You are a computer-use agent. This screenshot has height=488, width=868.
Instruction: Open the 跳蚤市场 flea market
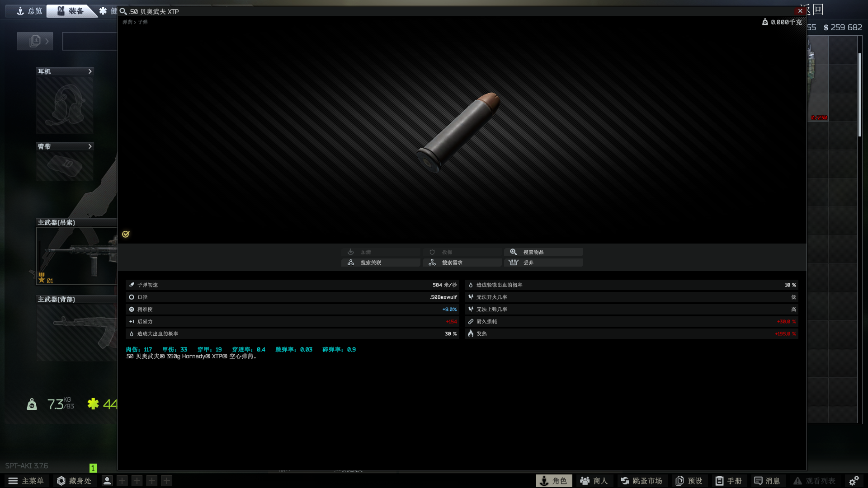642,481
